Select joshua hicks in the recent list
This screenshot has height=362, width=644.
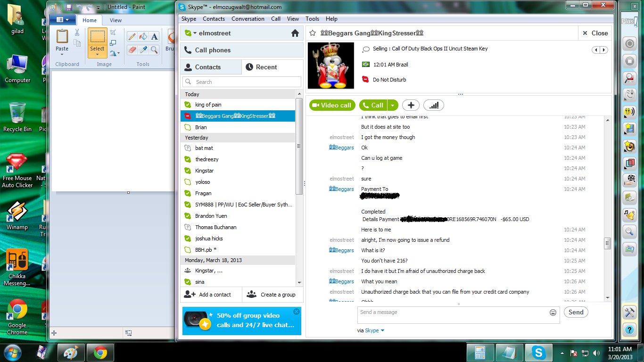238,239
